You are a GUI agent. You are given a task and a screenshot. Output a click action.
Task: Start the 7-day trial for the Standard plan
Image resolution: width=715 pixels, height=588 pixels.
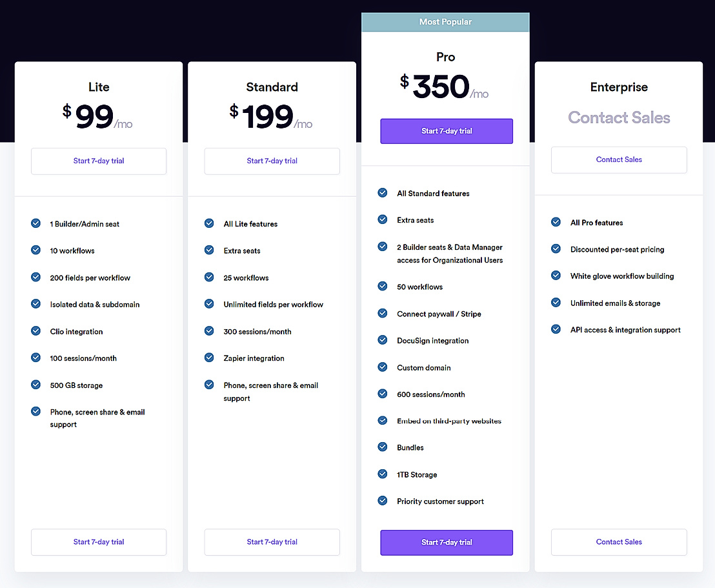(x=272, y=161)
